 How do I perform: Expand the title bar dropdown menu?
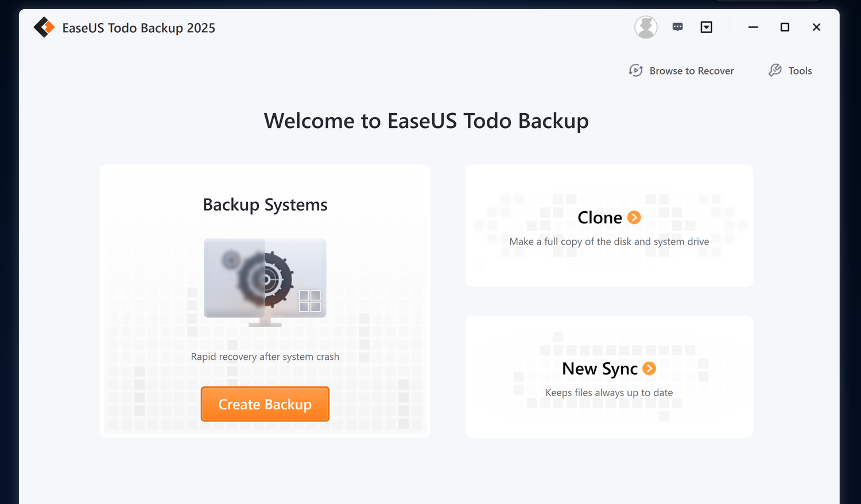[x=707, y=27]
